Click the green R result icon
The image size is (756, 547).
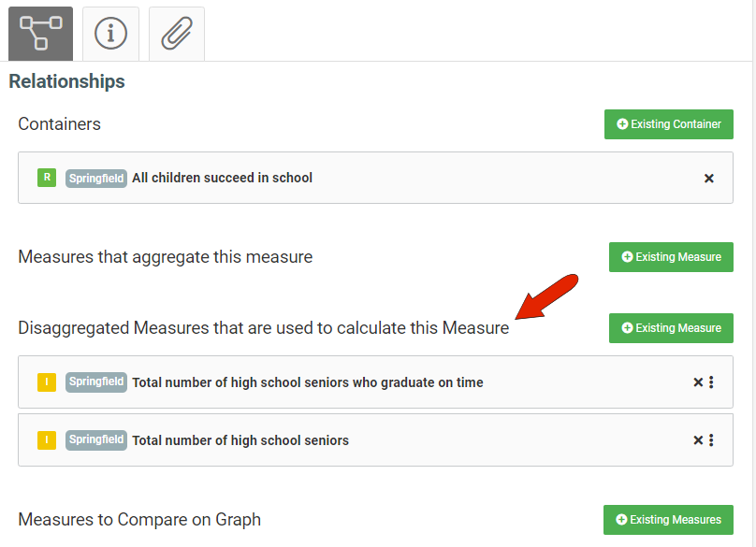47,178
